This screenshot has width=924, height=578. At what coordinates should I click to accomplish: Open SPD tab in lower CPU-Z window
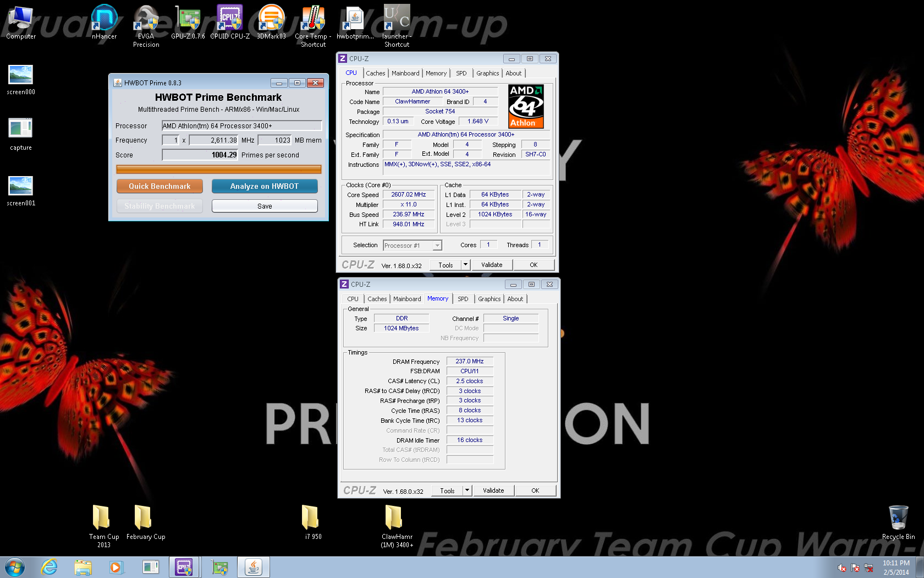463,299
